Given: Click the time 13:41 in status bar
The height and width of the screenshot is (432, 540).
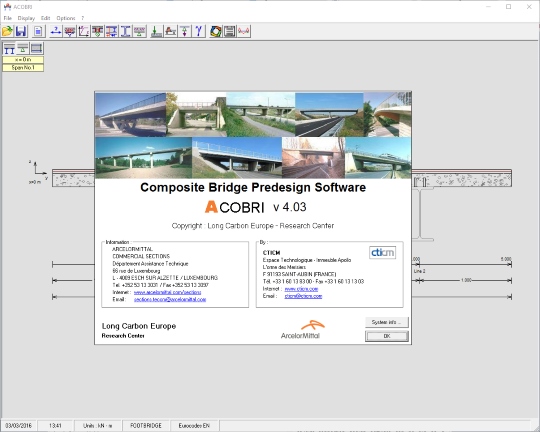Looking at the screenshot, I should [55, 426].
